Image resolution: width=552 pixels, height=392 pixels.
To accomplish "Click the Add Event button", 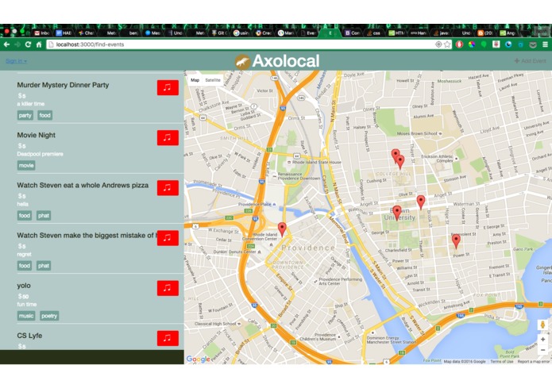I will click(x=531, y=61).
